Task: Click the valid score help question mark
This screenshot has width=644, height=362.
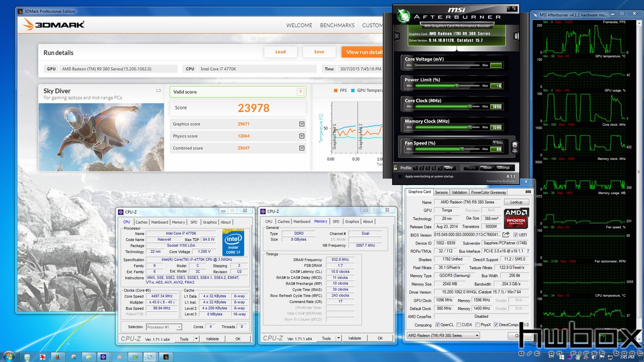Action: 300,92
